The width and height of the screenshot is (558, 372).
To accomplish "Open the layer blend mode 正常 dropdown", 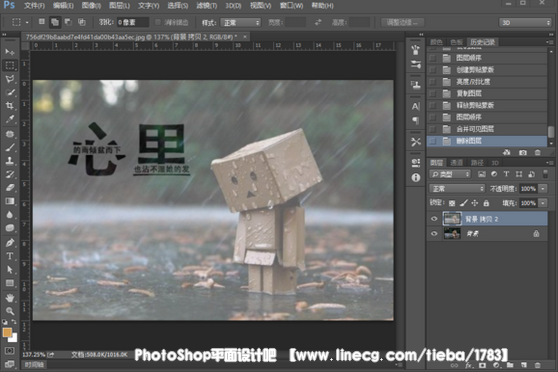I will pos(457,189).
